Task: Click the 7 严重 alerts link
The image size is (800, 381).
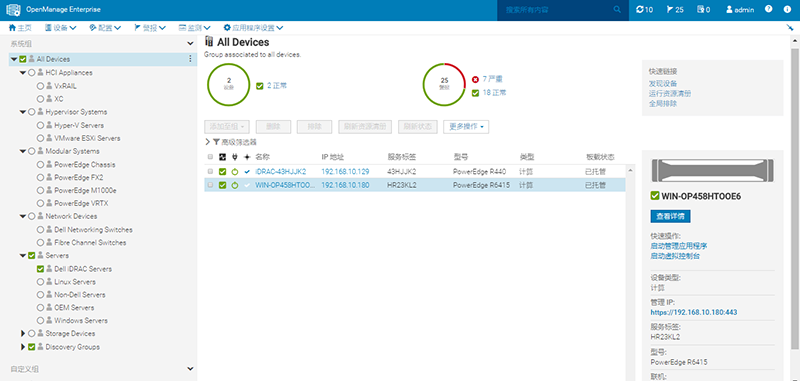Action: coord(492,80)
